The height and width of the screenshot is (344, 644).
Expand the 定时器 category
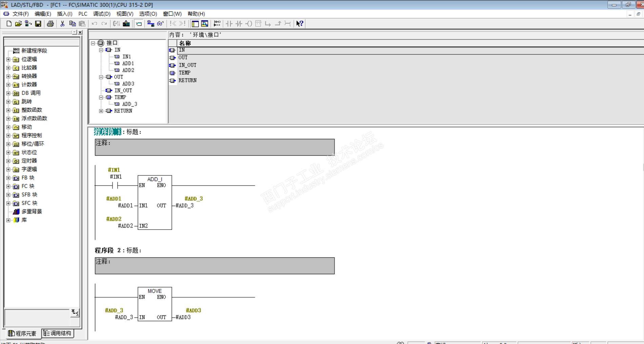click(x=8, y=161)
